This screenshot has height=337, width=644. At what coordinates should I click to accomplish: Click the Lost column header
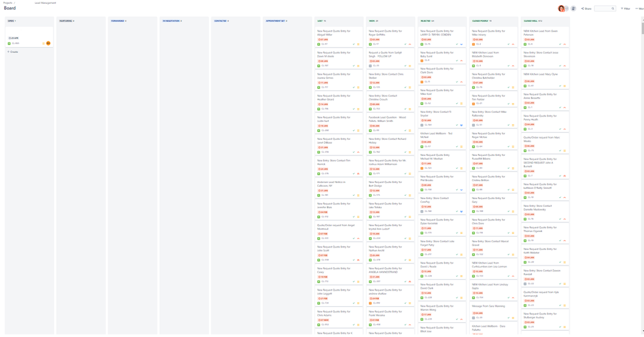coord(321,21)
